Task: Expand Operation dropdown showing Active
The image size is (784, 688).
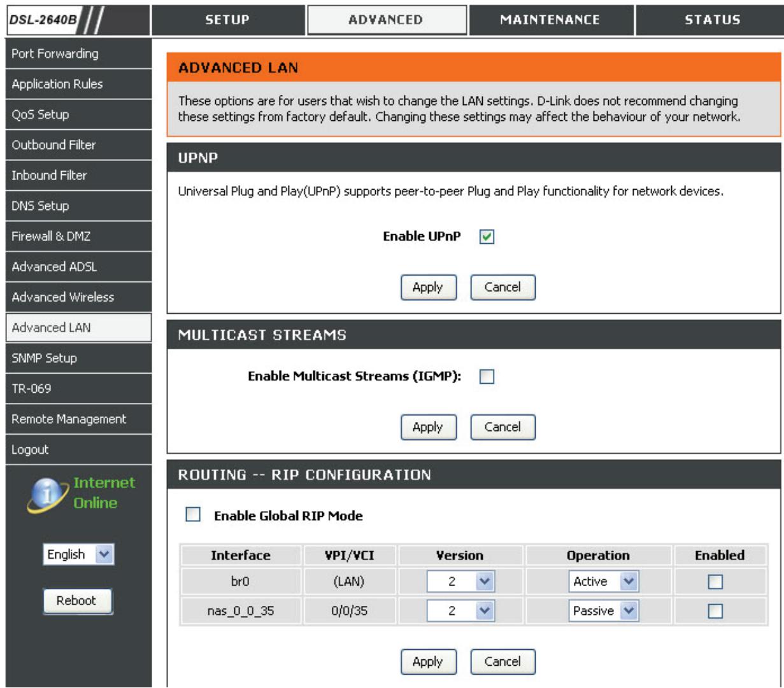Action: tap(603, 582)
